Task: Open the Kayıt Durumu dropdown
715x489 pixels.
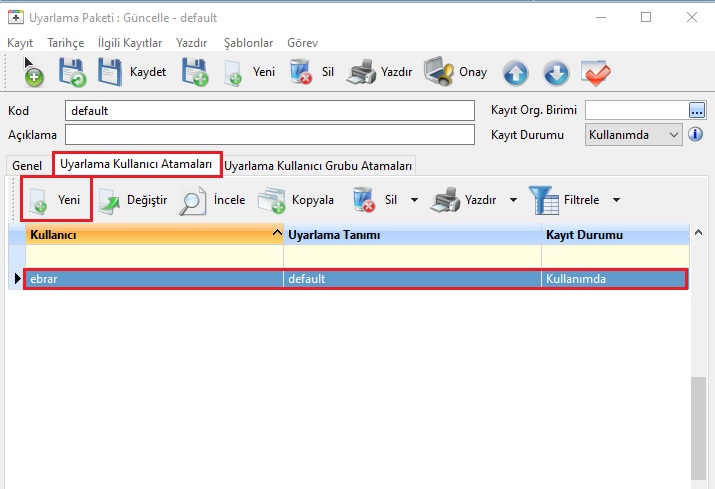Action: (673, 134)
